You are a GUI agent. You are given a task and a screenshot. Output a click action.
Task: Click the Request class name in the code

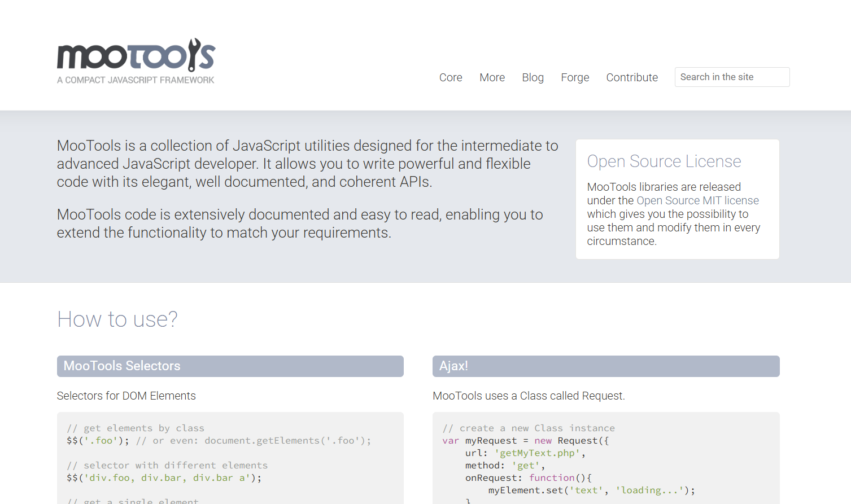pos(577,440)
